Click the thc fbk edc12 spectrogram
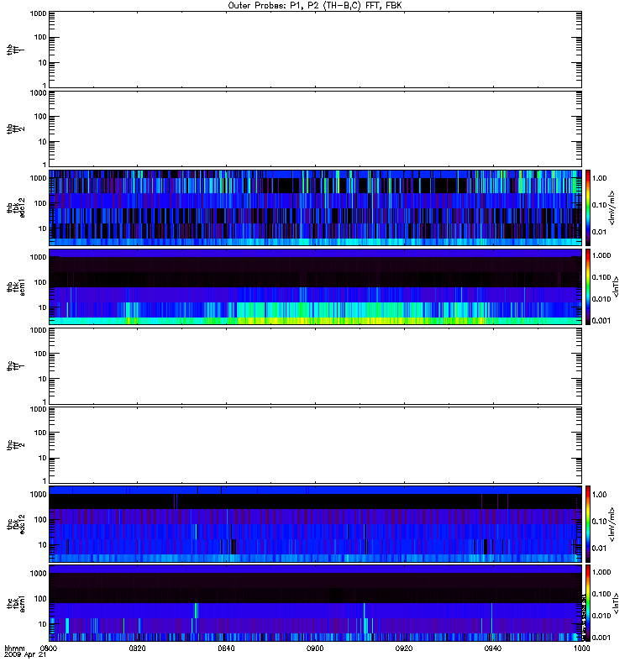Image resolution: width=630 pixels, height=672 pixels. pyautogui.click(x=314, y=522)
